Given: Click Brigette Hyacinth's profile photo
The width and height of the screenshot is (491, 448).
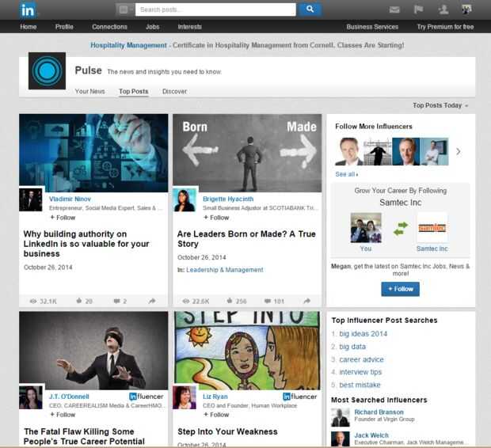Looking at the screenshot, I should pyautogui.click(x=185, y=200).
